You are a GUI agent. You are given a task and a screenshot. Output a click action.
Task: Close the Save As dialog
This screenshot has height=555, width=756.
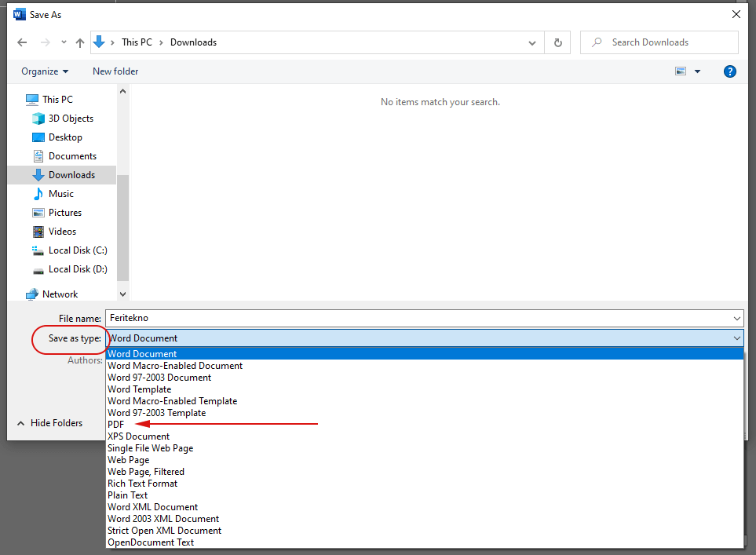pos(736,14)
